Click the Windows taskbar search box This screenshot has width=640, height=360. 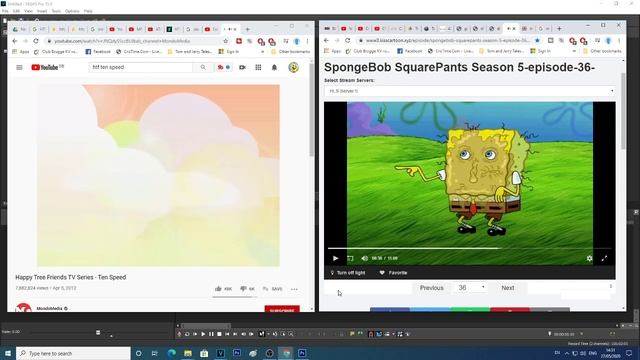pyautogui.click(x=73, y=353)
